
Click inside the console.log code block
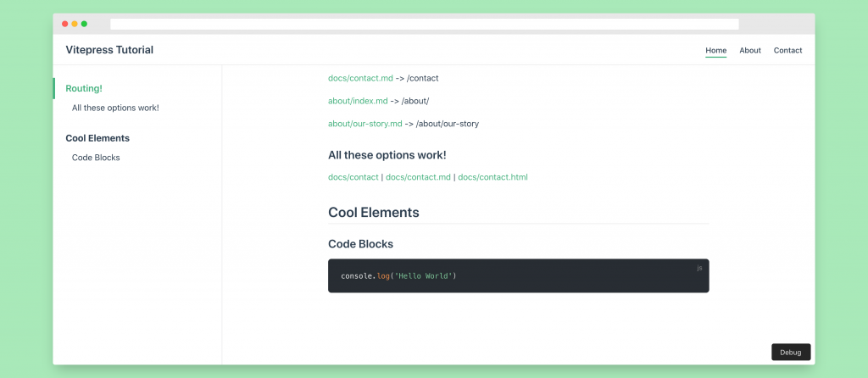(518, 275)
